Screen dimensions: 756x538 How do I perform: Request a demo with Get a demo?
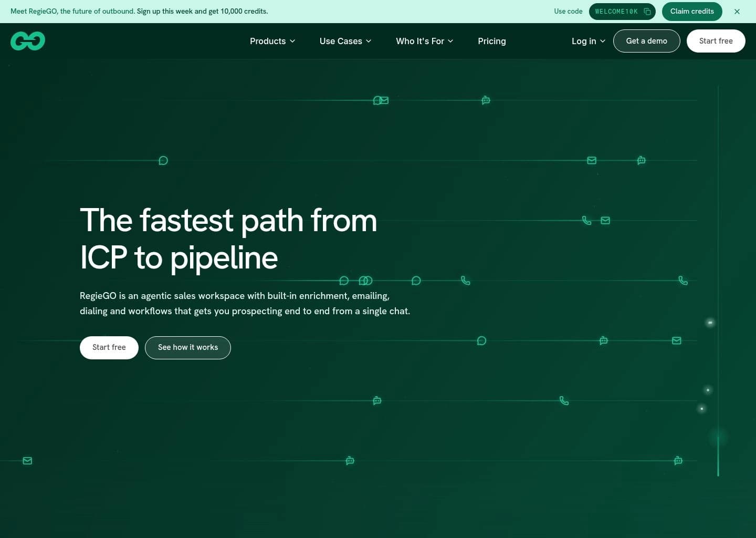(647, 41)
